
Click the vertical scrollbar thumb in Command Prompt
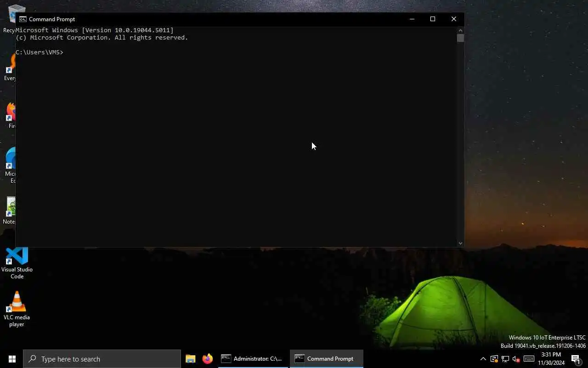460,38
